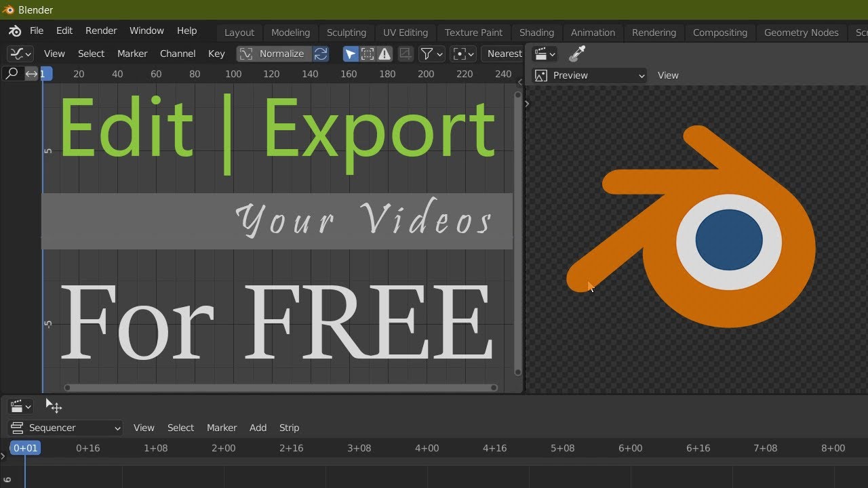The height and width of the screenshot is (488, 868).
Task: Click the 4+00 label on sequencer ruler
Action: [427, 448]
